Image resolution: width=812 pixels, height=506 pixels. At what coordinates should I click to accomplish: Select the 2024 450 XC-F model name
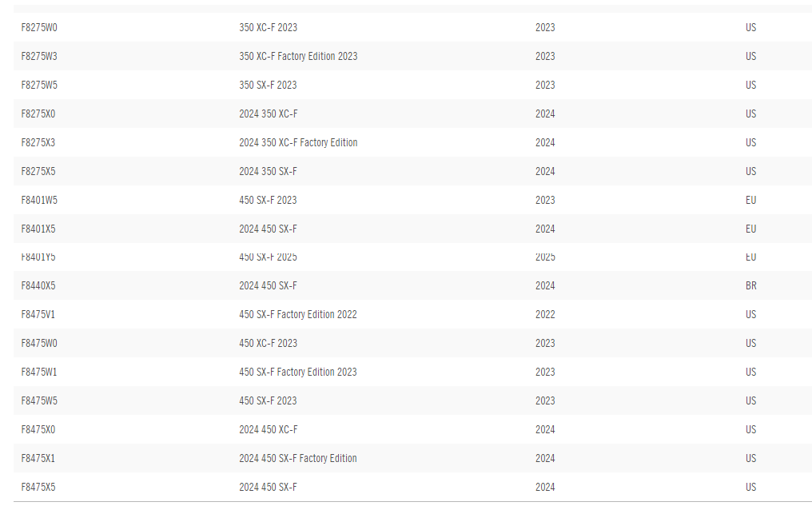click(269, 429)
